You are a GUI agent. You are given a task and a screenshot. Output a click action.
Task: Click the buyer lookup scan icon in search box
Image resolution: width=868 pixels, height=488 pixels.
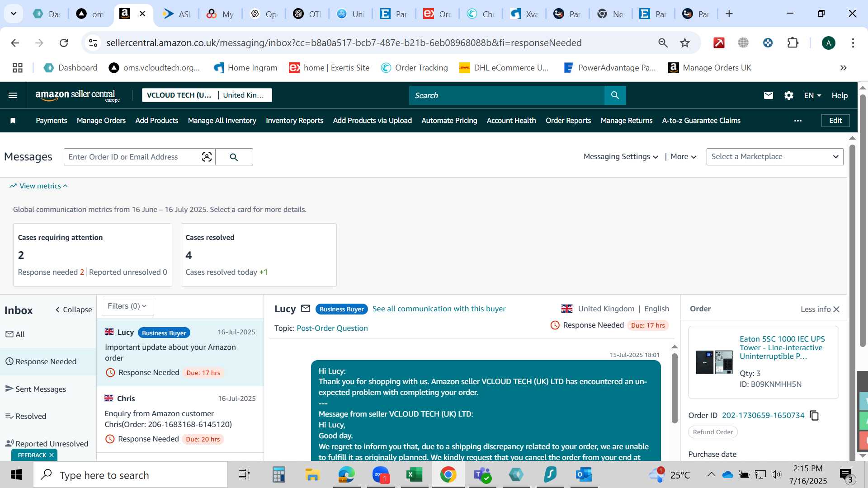(207, 157)
